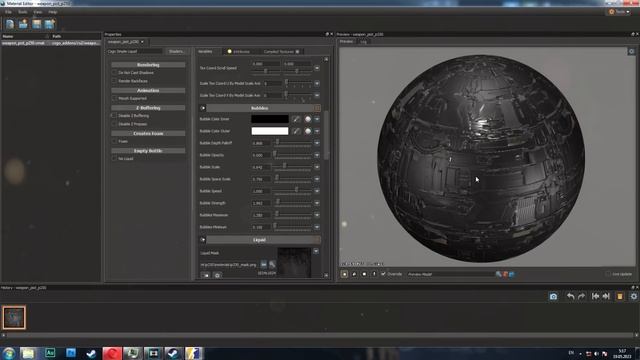Click the fourth main toolbar icon
The height and width of the screenshot is (360, 640).
tap(50, 24)
